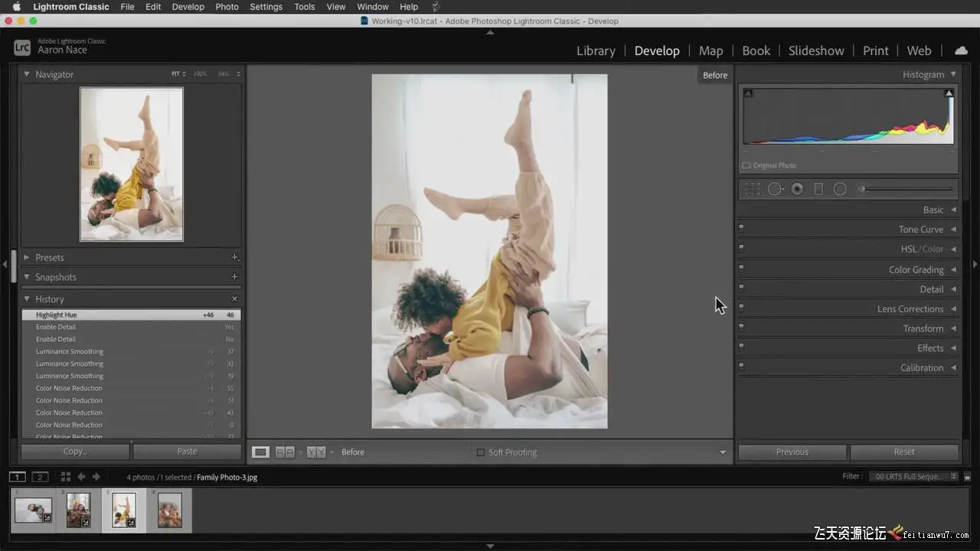Create a new snapshot with plus icon

tap(234, 277)
